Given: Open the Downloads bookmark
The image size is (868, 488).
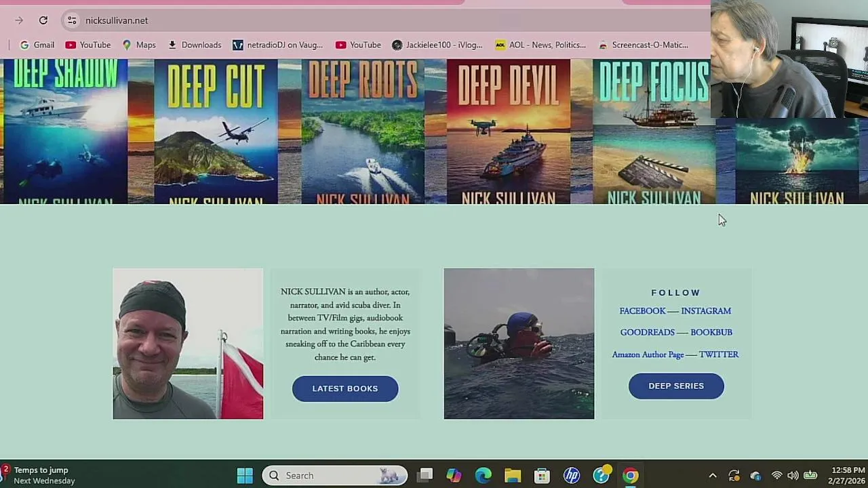Looking at the screenshot, I should click(x=195, y=45).
